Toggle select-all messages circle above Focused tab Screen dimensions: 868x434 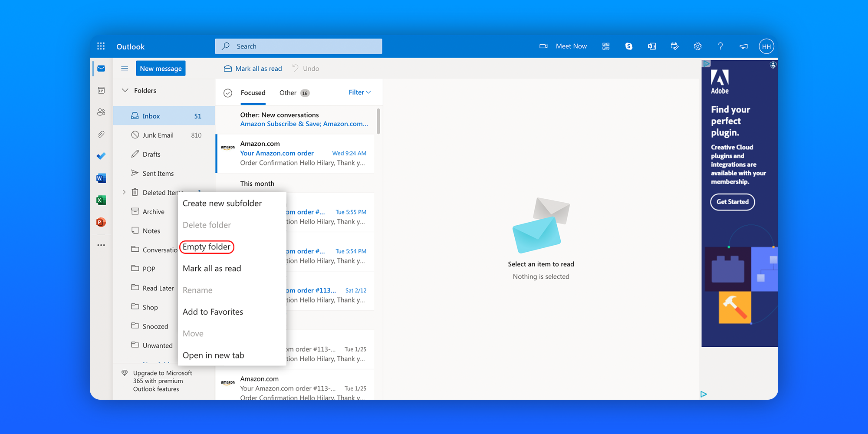coord(227,92)
